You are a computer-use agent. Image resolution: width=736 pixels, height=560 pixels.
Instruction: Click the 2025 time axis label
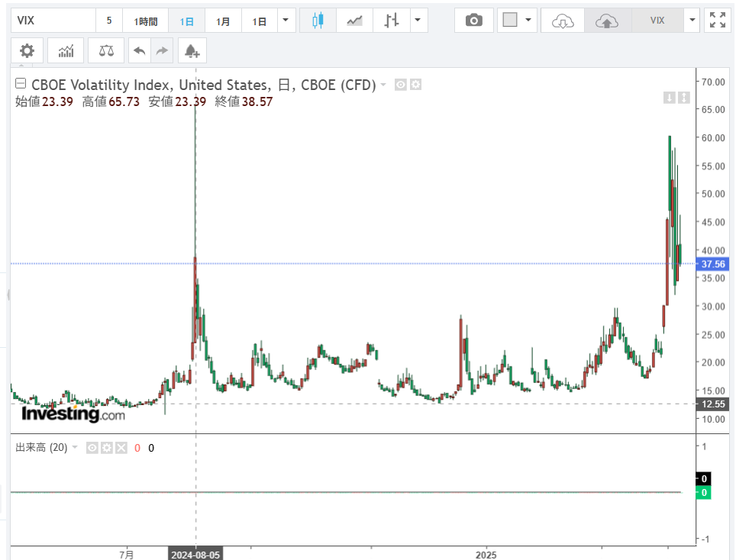(x=486, y=555)
